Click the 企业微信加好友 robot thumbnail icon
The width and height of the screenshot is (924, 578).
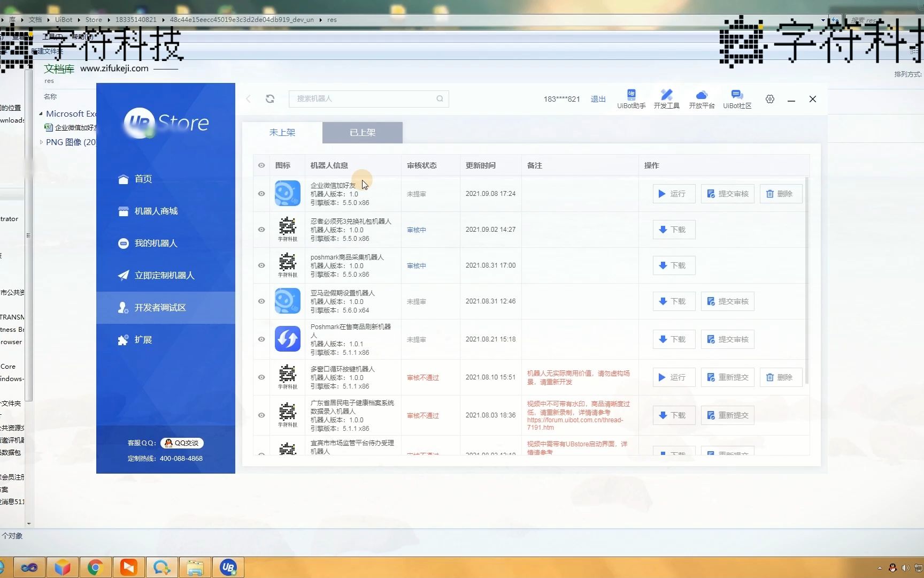(288, 194)
